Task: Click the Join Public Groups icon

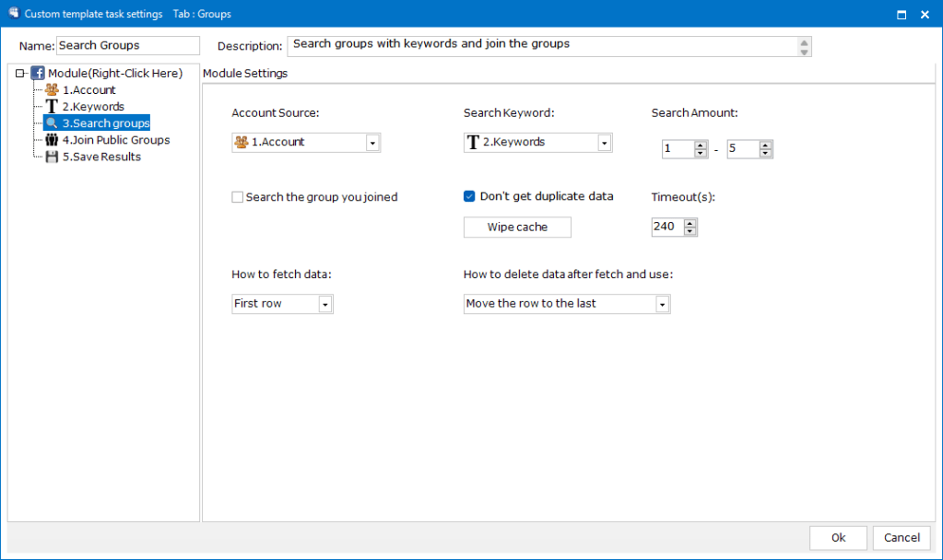Action: pos(52,140)
